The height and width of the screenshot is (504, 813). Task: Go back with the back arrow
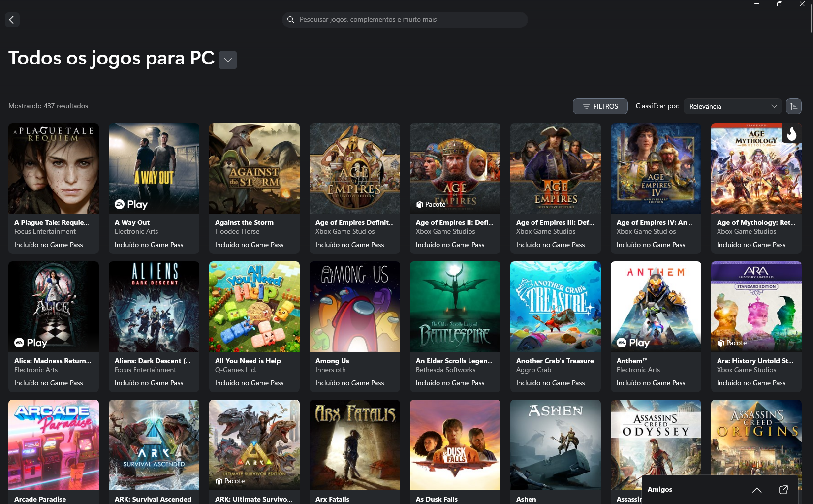click(12, 20)
